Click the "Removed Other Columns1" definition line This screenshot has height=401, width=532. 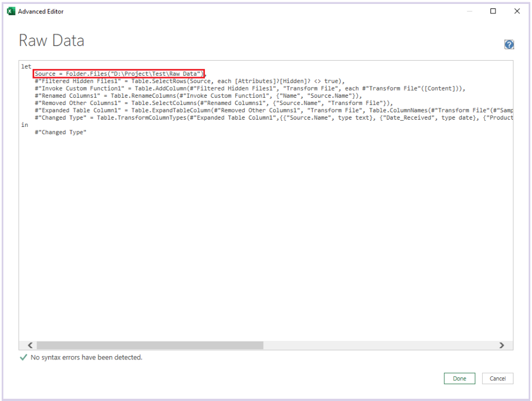pos(214,103)
